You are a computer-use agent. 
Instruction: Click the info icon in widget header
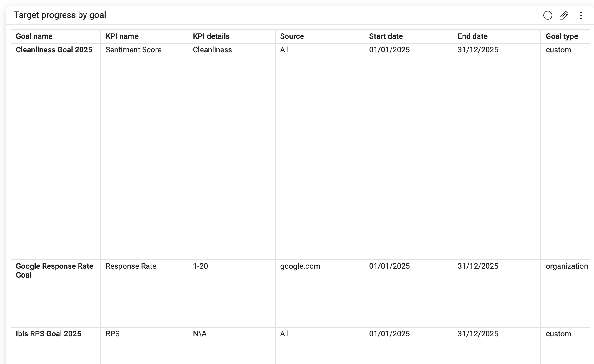coord(548,15)
